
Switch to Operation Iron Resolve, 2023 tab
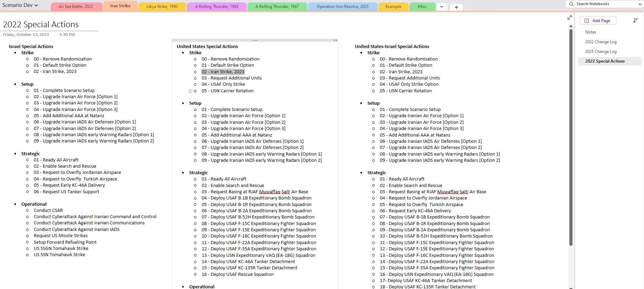342,7
